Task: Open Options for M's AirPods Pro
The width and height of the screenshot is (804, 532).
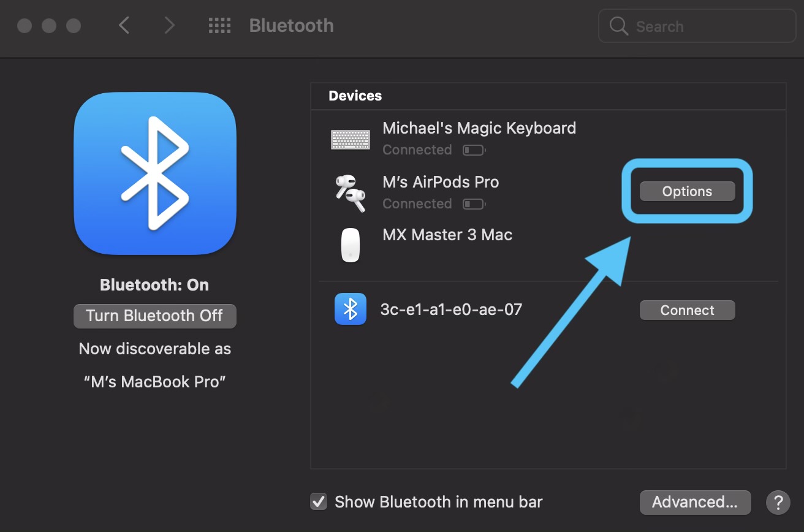Action: (x=686, y=191)
